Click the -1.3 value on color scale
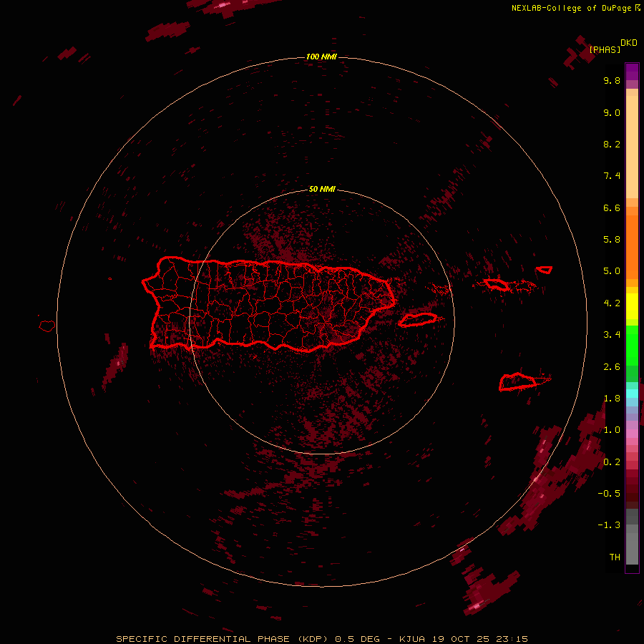 [x=609, y=525]
